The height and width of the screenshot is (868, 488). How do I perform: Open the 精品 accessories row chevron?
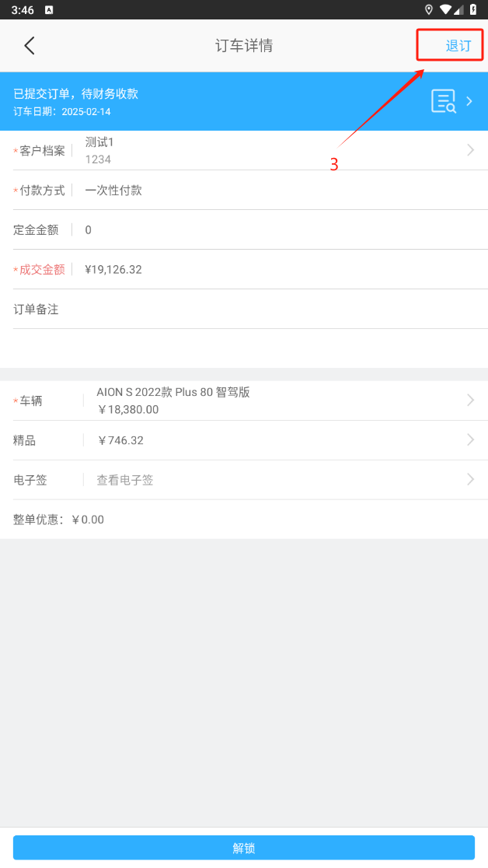[470, 440]
